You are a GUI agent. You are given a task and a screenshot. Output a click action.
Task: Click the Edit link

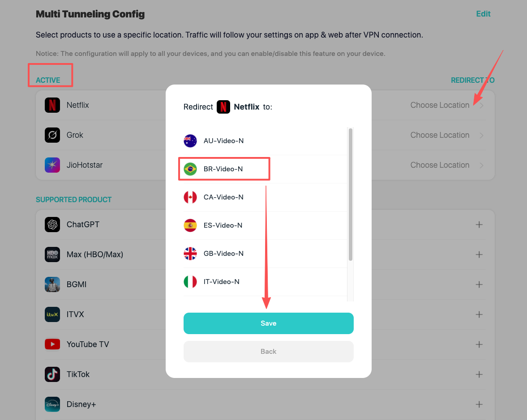483,14
